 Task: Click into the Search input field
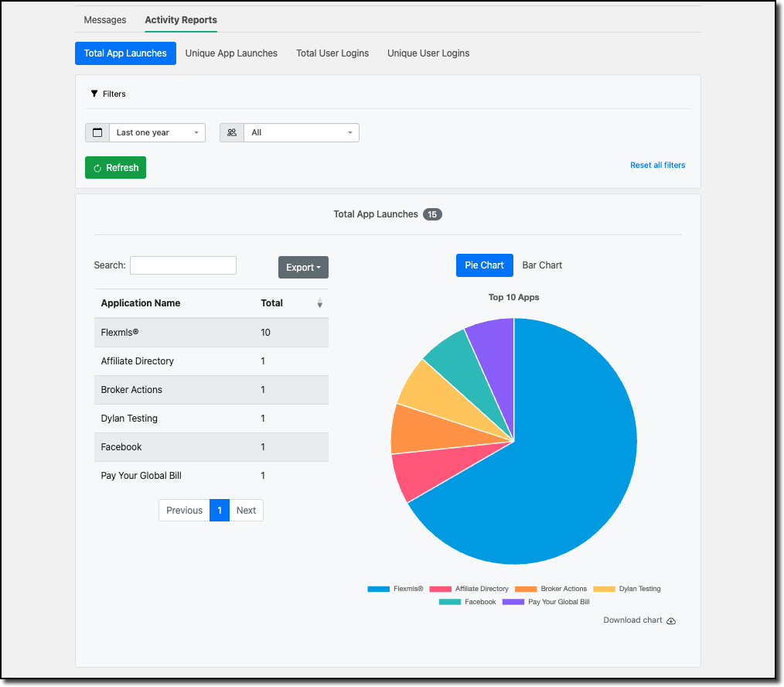[x=183, y=265]
